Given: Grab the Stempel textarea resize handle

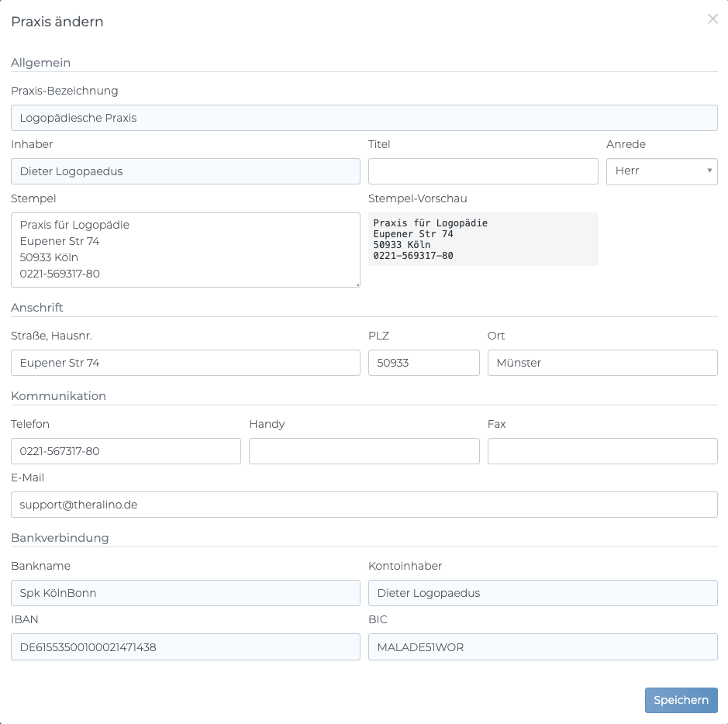Looking at the screenshot, I should click(x=357, y=284).
